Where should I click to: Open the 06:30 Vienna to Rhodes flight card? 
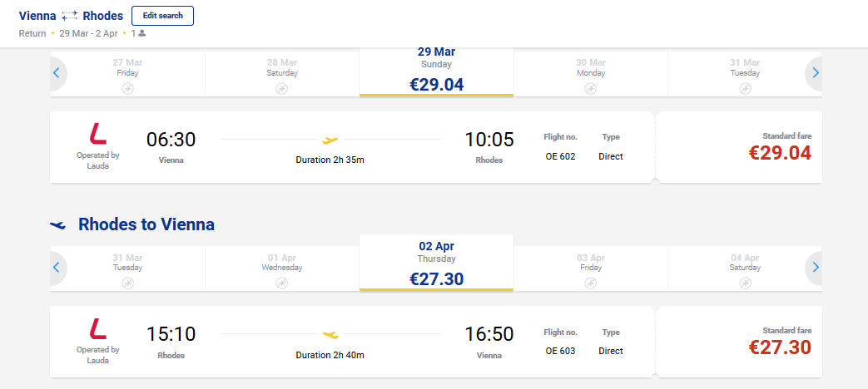point(353,147)
